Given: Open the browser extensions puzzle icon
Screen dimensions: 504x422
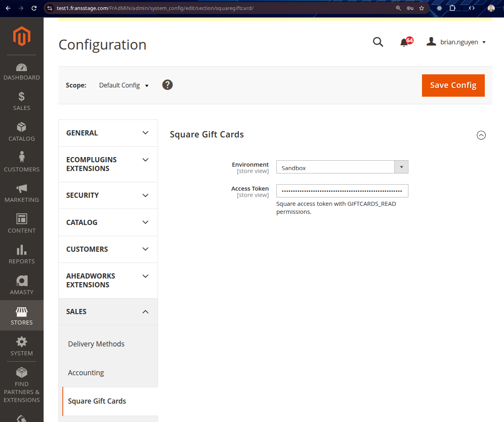Looking at the screenshot, I should (x=452, y=8).
